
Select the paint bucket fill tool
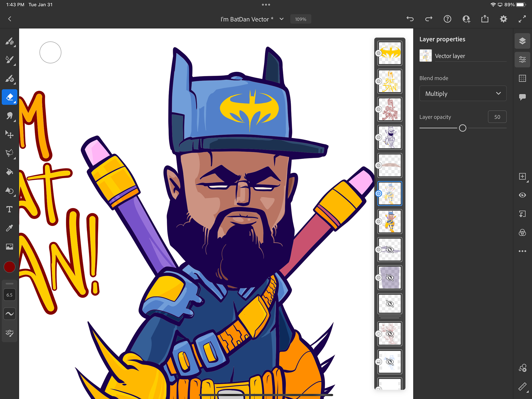pos(9,172)
